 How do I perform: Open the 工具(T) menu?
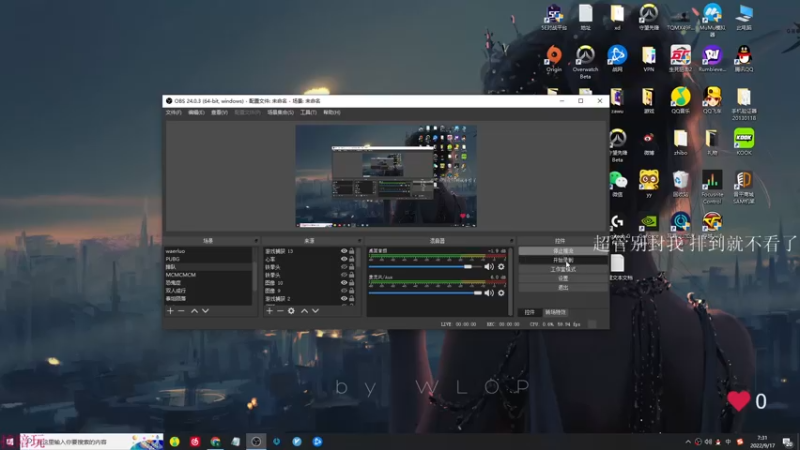click(308, 112)
